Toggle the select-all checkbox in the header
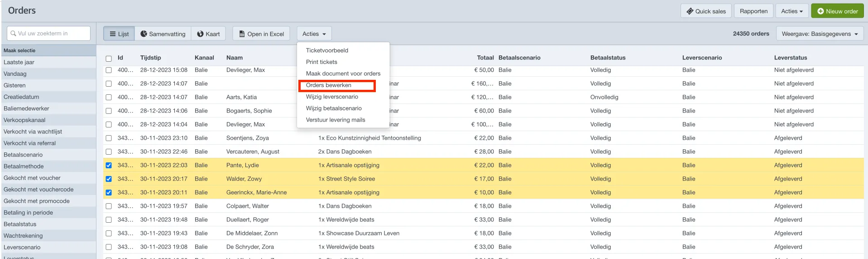Viewport: 868px width, 259px height. [x=109, y=59]
